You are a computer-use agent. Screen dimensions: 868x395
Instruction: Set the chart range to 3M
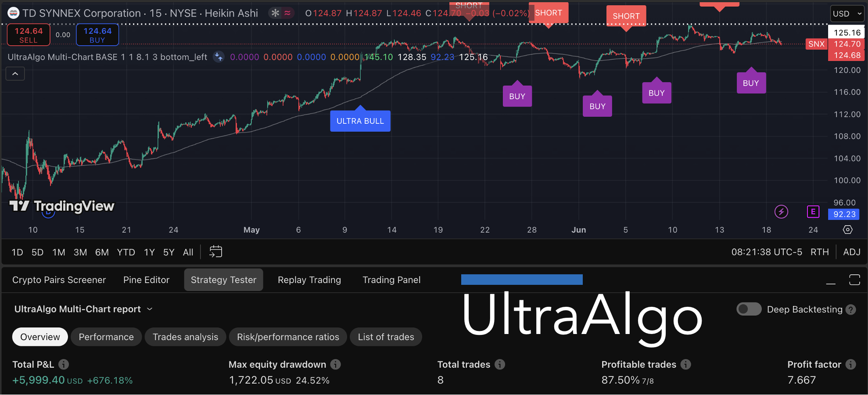80,252
